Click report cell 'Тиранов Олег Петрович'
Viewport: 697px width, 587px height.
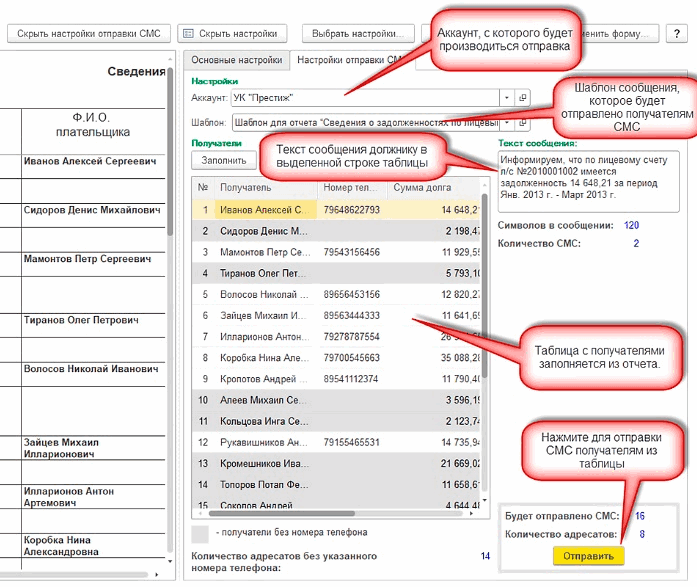tap(93, 325)
